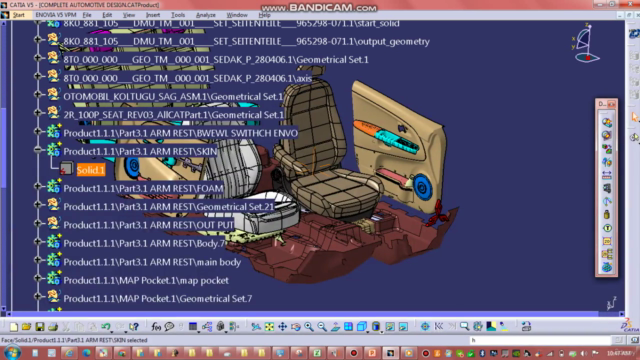Screen dimensions: 640x360
Task: Click the shading view mode cylinder icon
Action: click(376, 326)
